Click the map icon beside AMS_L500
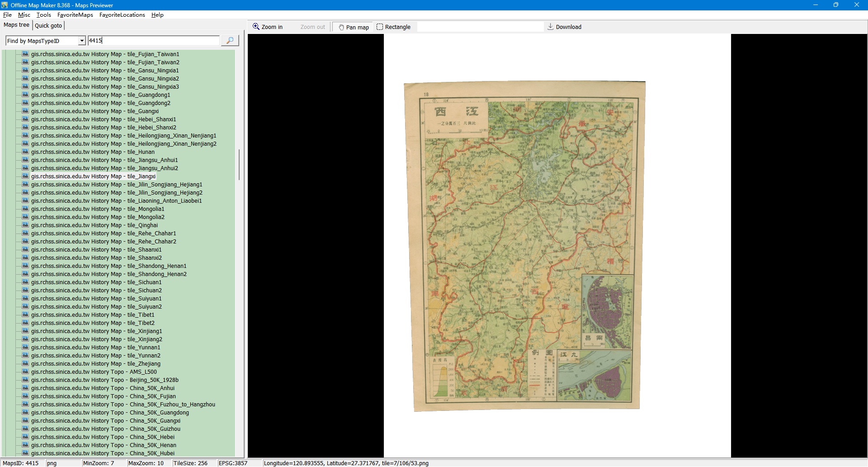This screenshot has height=467, width=868. 25,372
